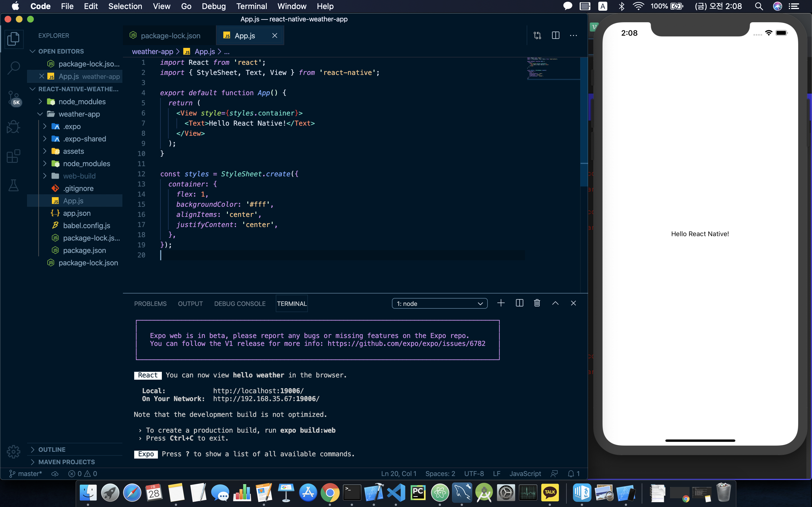The width and height of the screenshot is (812, 507).
Task: Switch to the PROBLEMS panel tab
Action: point(150,303)
